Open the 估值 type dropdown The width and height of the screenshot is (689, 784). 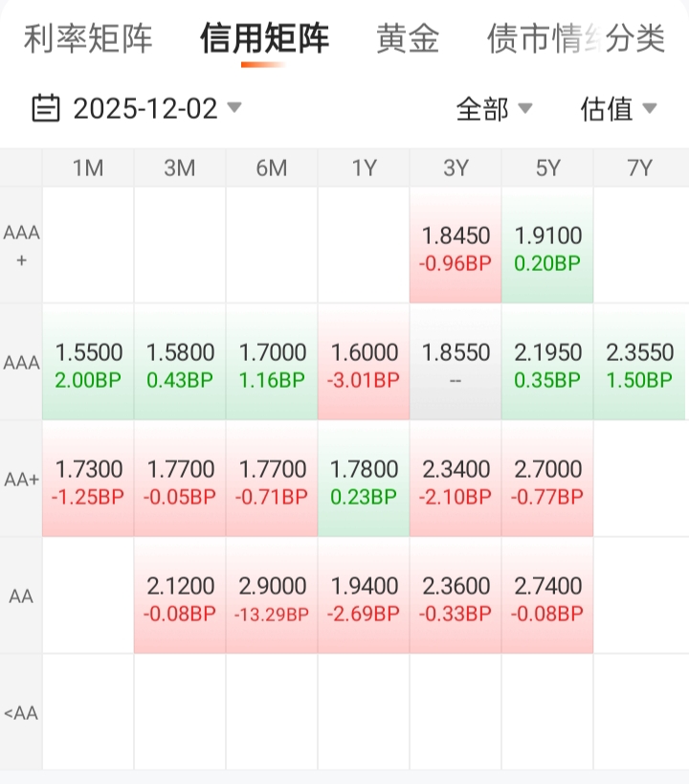[x=618, y=109]
